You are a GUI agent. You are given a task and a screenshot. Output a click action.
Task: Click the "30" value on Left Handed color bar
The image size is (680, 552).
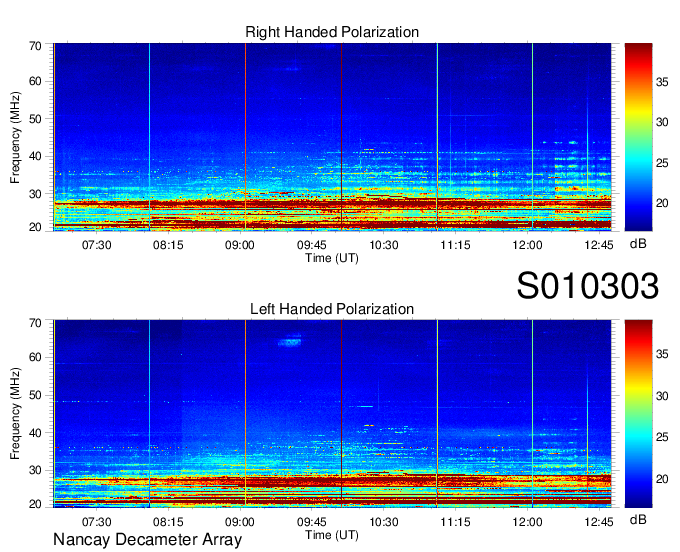[x=662, y=396]
